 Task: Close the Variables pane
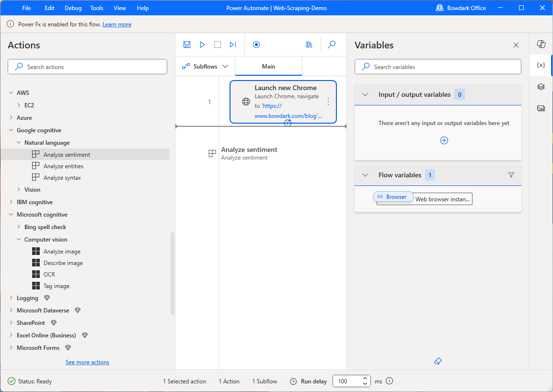516,45
